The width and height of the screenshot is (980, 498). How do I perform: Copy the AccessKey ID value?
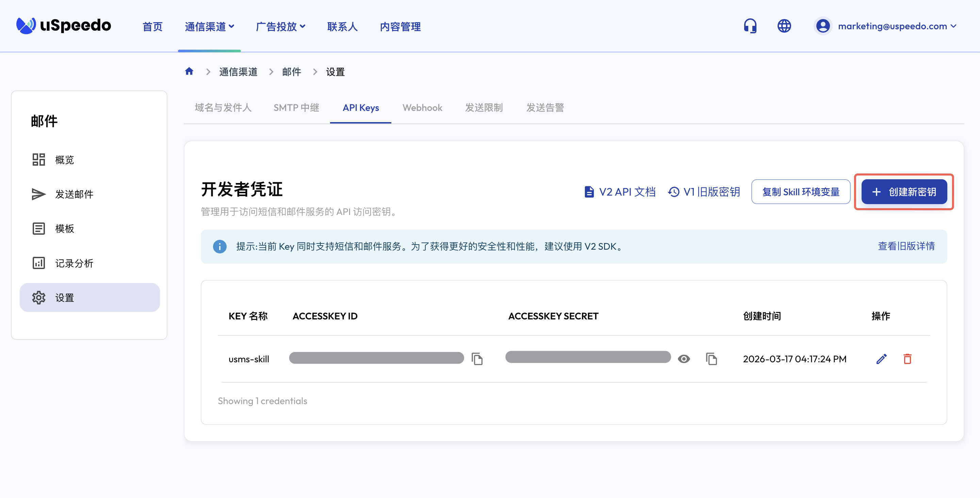point(477,359)
